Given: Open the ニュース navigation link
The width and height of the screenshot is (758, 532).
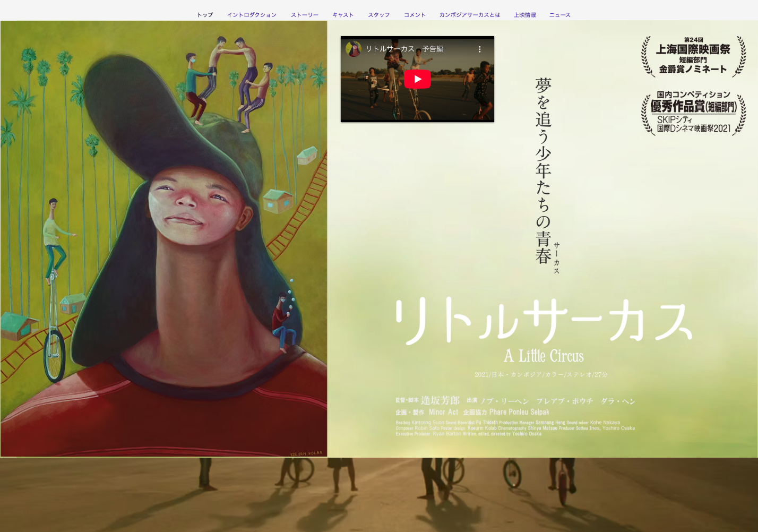Looking at the screenshot, I should (560, 15).
